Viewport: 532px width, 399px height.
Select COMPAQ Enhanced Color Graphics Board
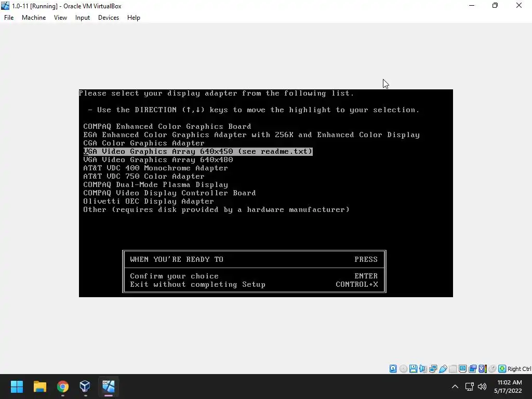167,127
